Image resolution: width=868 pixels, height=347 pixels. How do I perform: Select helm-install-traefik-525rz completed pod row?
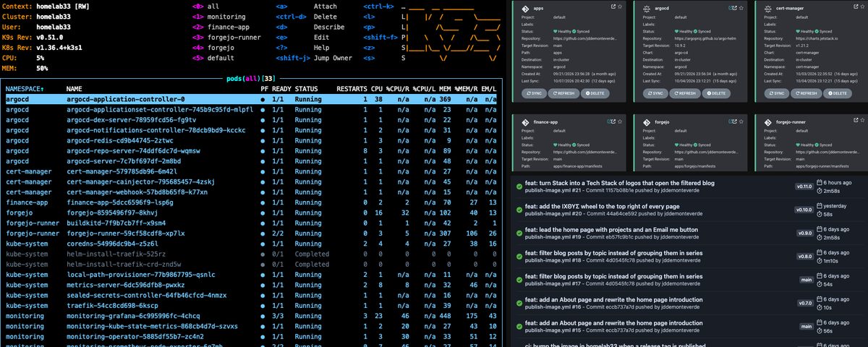click(x=250, y=254)
